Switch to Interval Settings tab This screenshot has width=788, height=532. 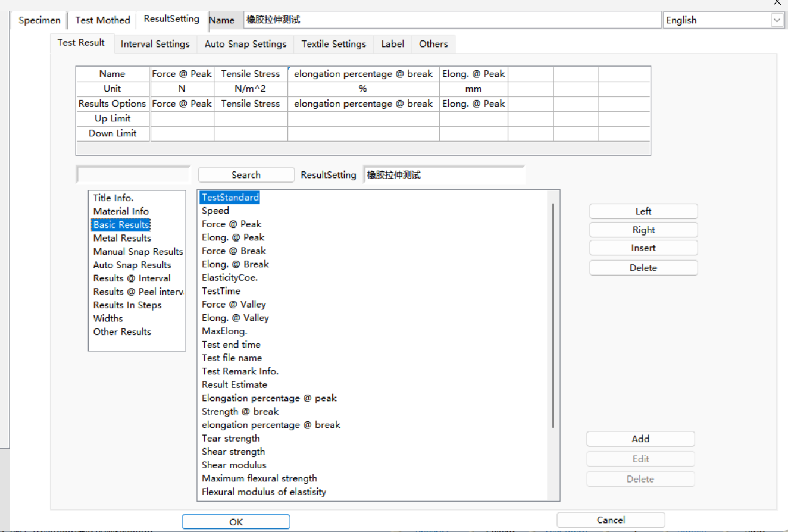(x=155, y=44)
